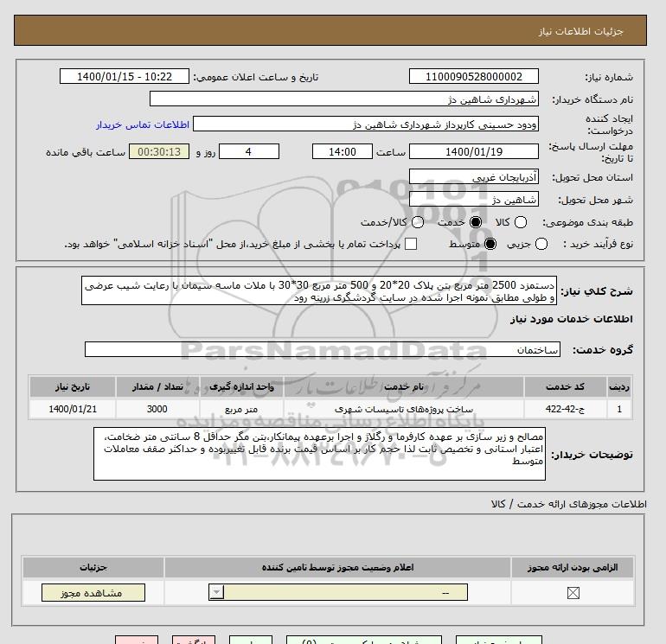Click service code cell ج-42-422

tap(565, 409)
